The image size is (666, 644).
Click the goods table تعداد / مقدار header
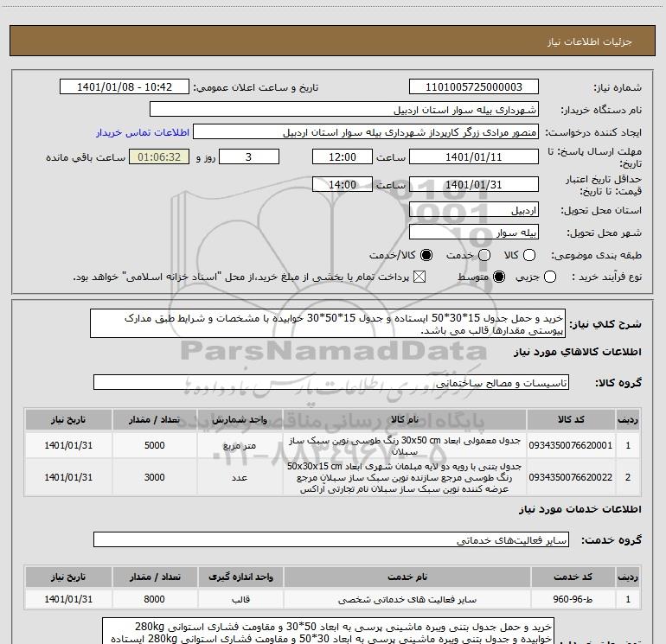point(155,419)
